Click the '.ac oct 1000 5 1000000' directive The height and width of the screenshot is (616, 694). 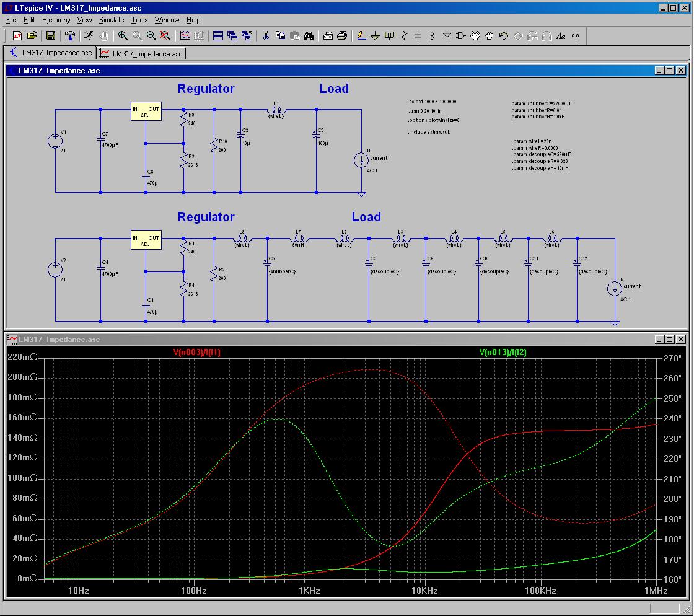432,102
